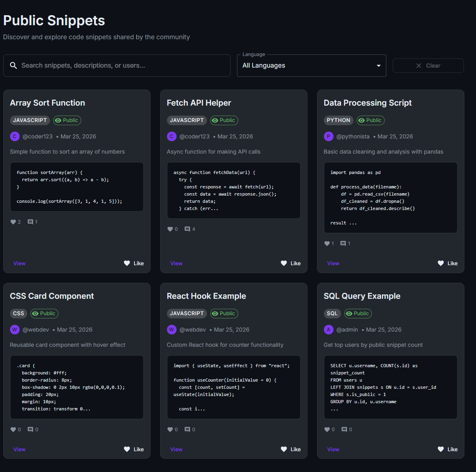Open the Array Sort Function title

pyautogui.click(x=47, y=103)
